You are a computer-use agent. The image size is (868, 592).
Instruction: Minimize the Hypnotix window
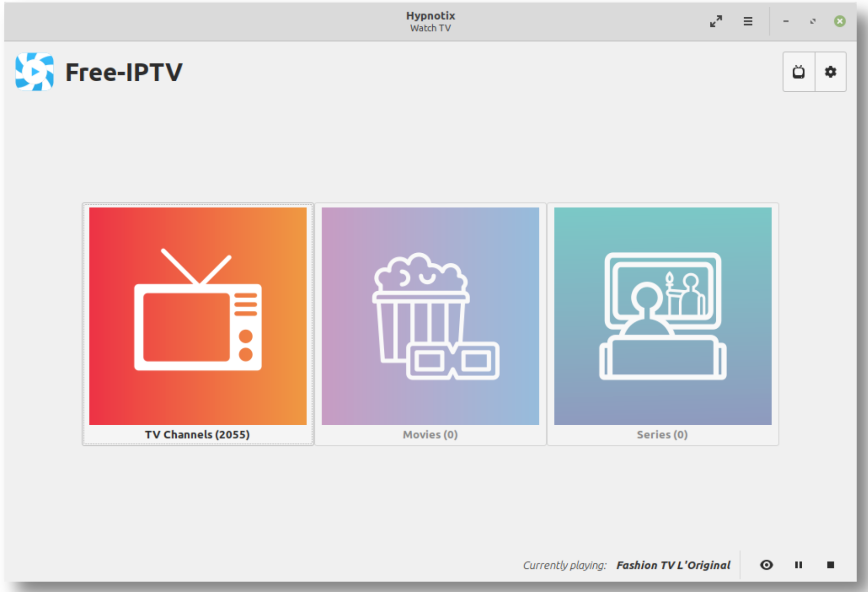(786, 22)
